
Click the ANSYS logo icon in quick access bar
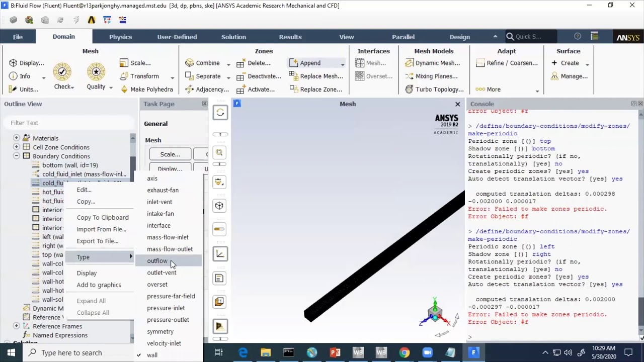91,20
